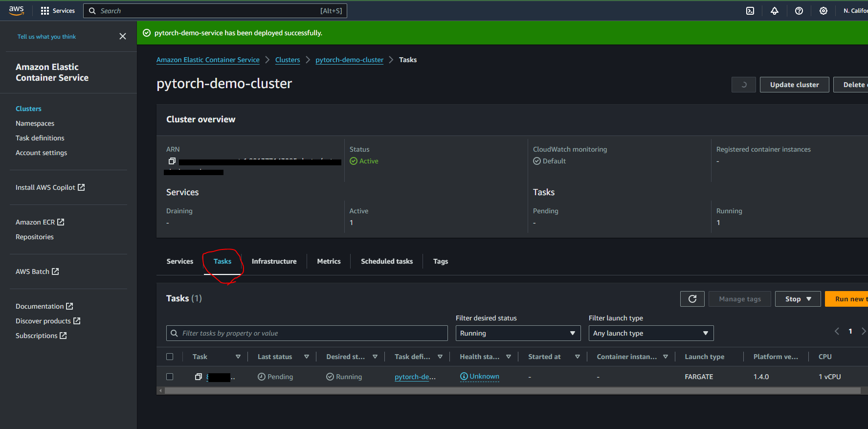Open the notifications bell
Screen dimensions: 868x429
point(775,11)
